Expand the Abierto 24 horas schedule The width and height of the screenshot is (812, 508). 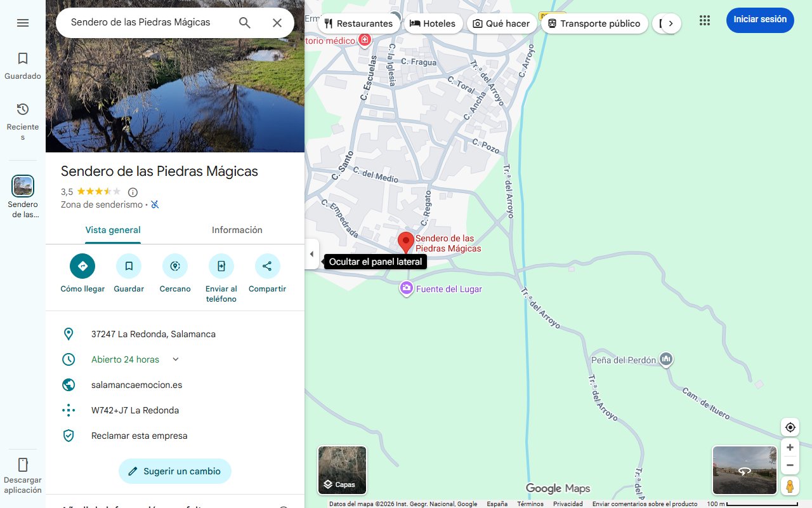[174, 359]
